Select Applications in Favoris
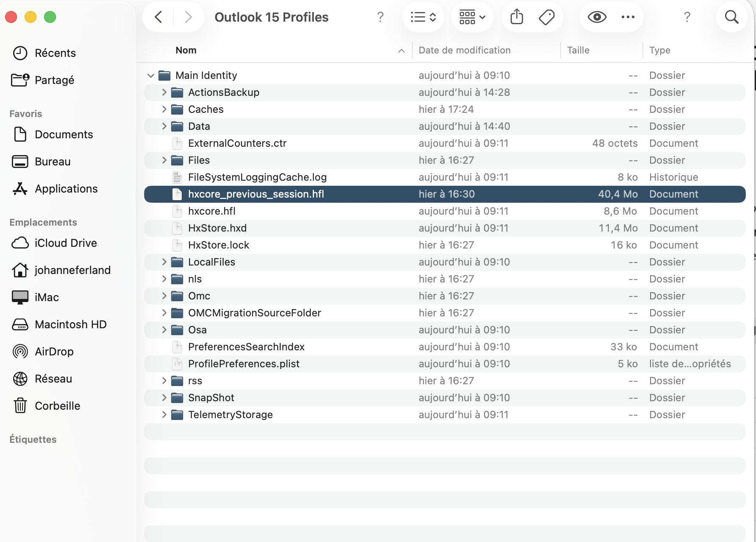 pos(66,189)
